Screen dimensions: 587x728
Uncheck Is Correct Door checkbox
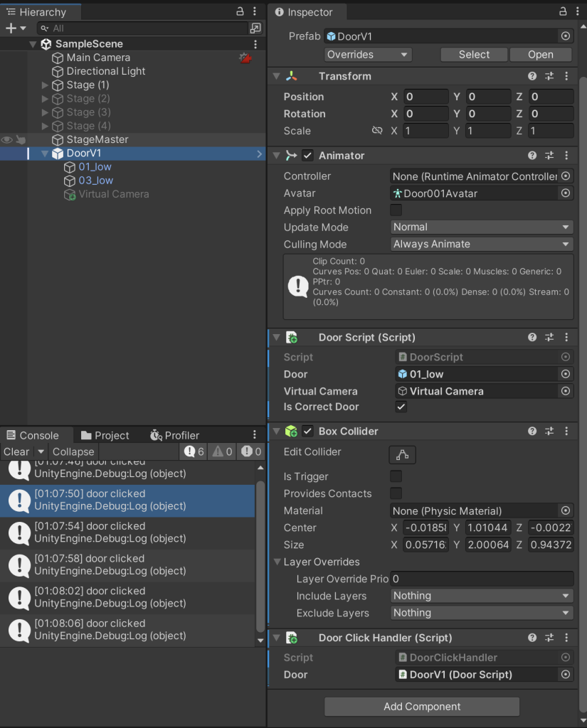(x=401, y=407)
